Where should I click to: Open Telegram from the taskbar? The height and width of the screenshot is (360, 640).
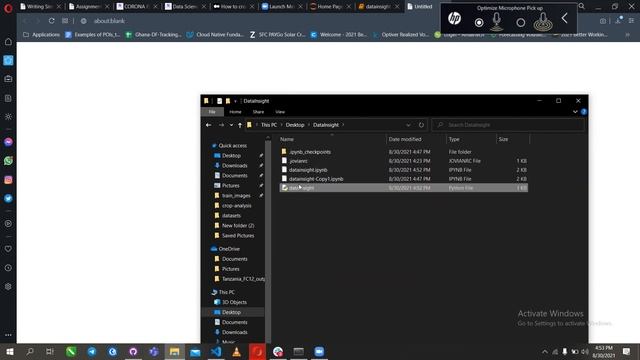[x=92, y=351]
